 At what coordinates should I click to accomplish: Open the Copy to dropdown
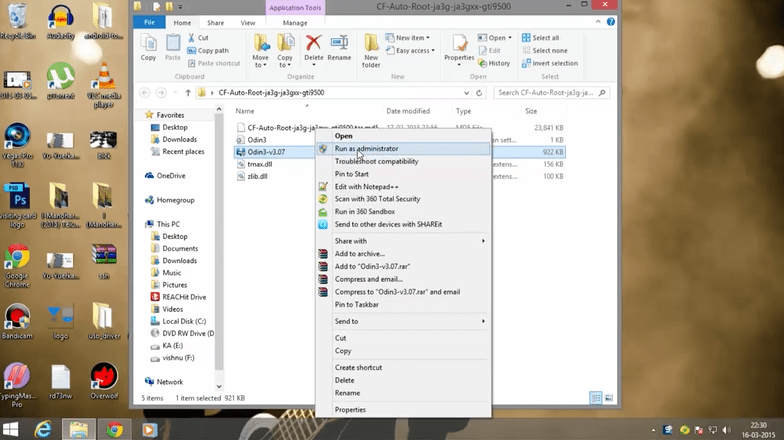pyautogui.click(x=285, y=50)
